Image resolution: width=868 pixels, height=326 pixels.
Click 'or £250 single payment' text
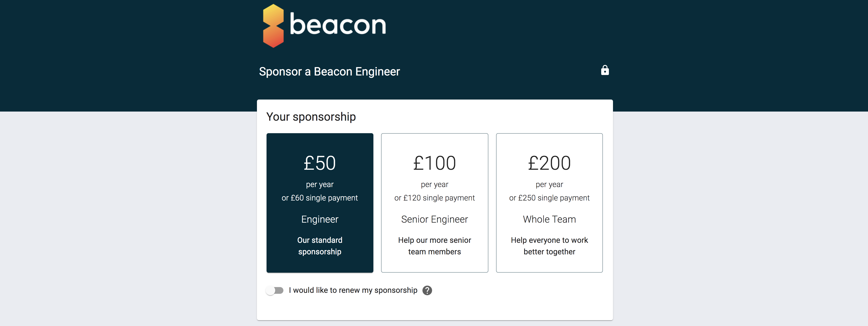[x=549, y=198]
